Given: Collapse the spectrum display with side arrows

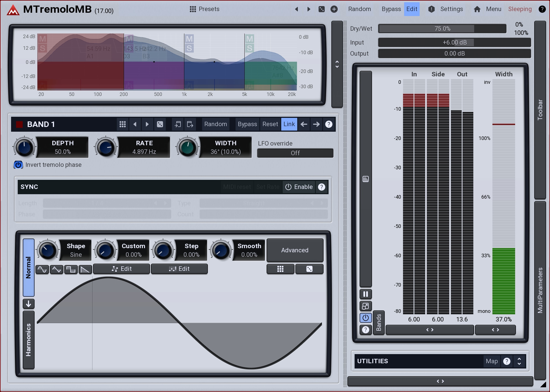Looking at the screenshot, I should (337, 64).
